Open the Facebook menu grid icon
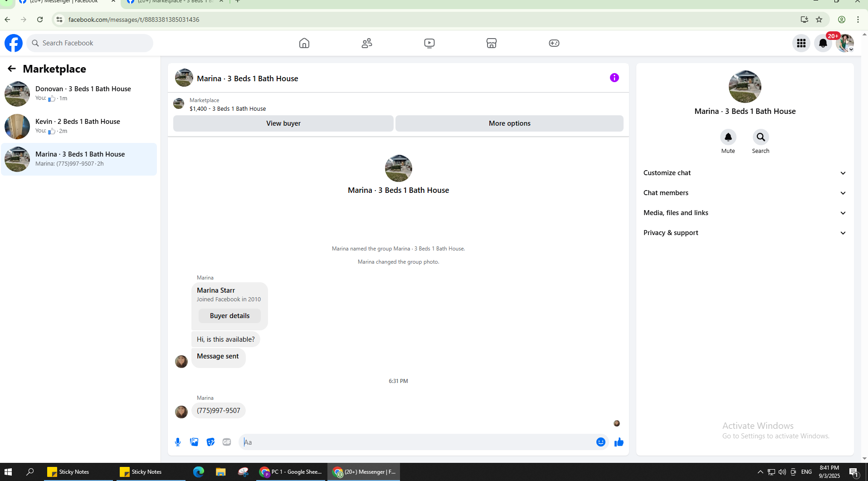868x481 pixels. pyautogui.click(x=801, y=43)
